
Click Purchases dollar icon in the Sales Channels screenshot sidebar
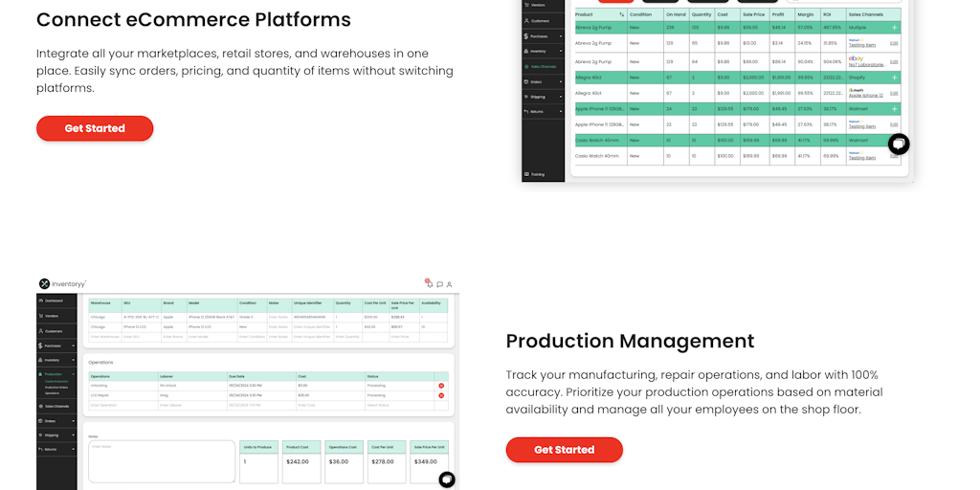click(x=526, y=36)
